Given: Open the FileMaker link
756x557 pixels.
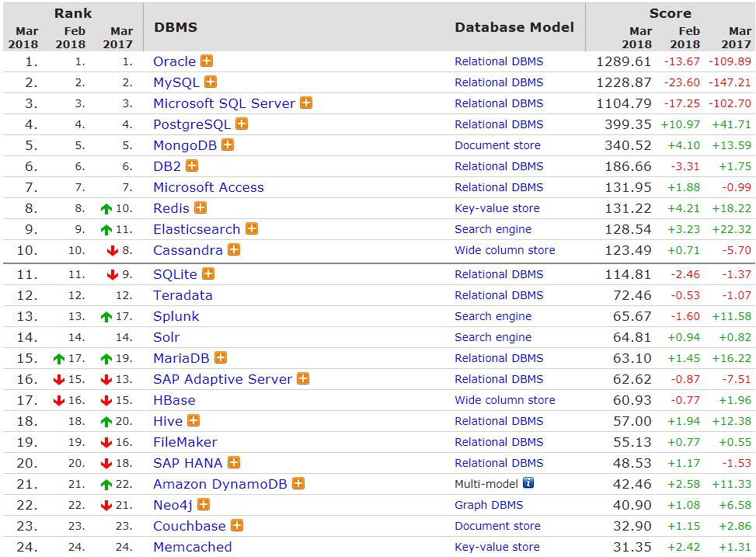Looking at the screenshot, I should (185, 442).
